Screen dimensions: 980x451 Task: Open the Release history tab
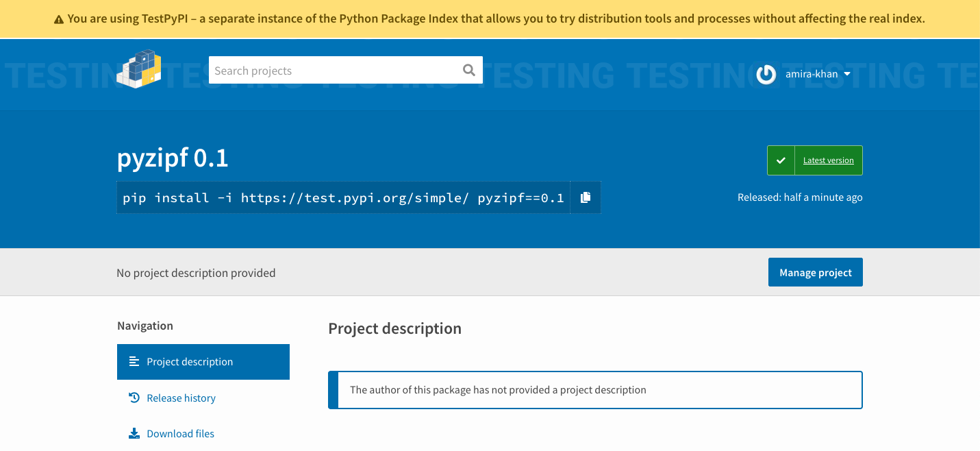(203, 398)
